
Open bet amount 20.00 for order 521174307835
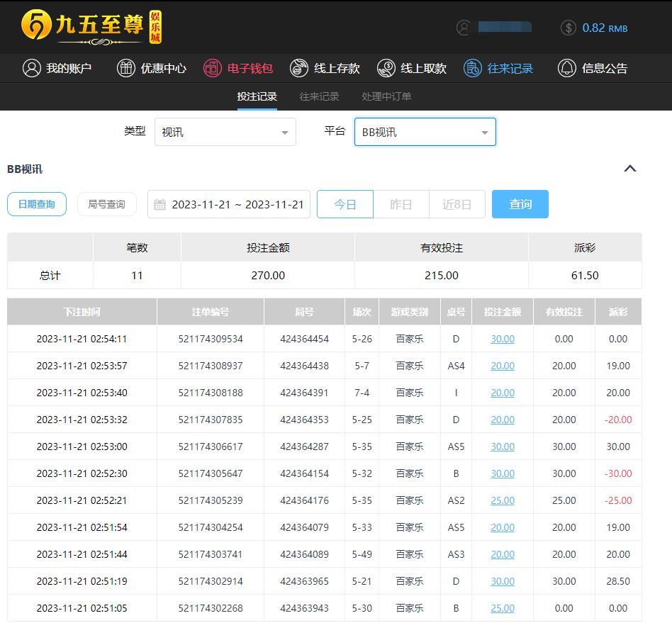pos(503,420)
